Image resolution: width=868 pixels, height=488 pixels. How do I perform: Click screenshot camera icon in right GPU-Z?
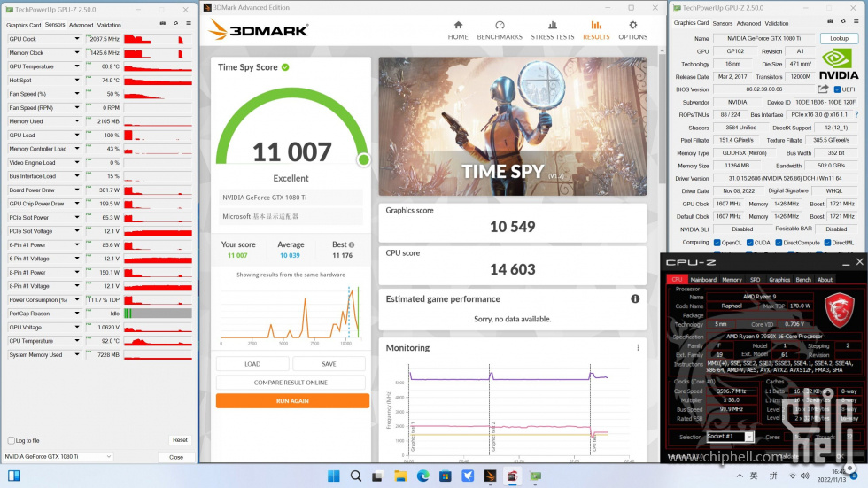pyautogui.click(x=830, y=21)
